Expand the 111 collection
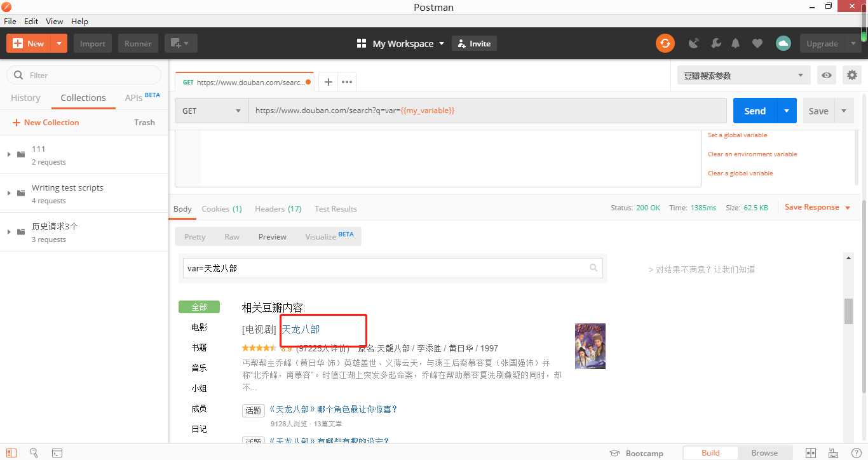Viewport: 868px width, 460px height. 9,154
